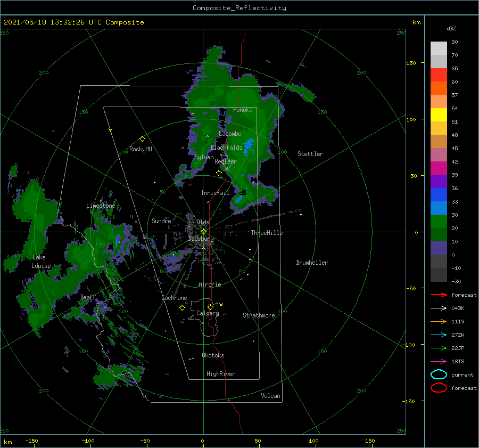Click the Drumheller city label
This screenshot has height=448, width=479.
[x=312, y=263]
